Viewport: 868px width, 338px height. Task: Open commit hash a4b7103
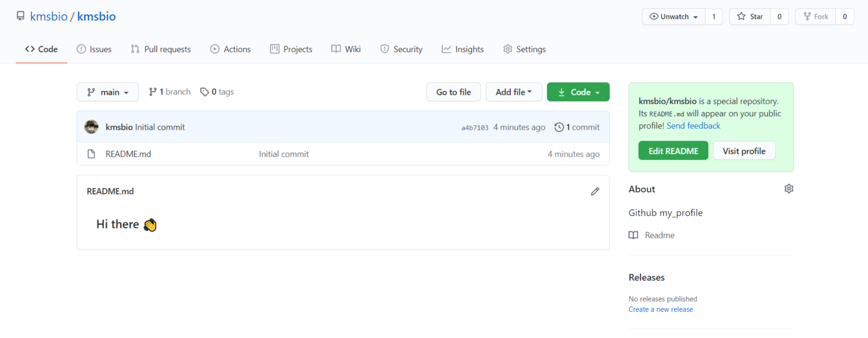coord(475,127)
